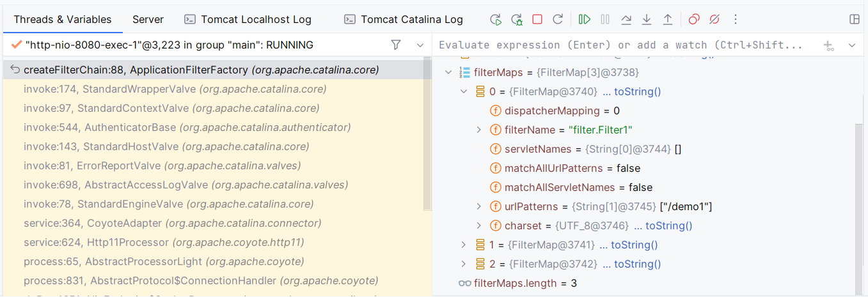Add the expression as a new watch
Image resolution: width=868 pixels, height=297 pixels.
coord(829,45)
